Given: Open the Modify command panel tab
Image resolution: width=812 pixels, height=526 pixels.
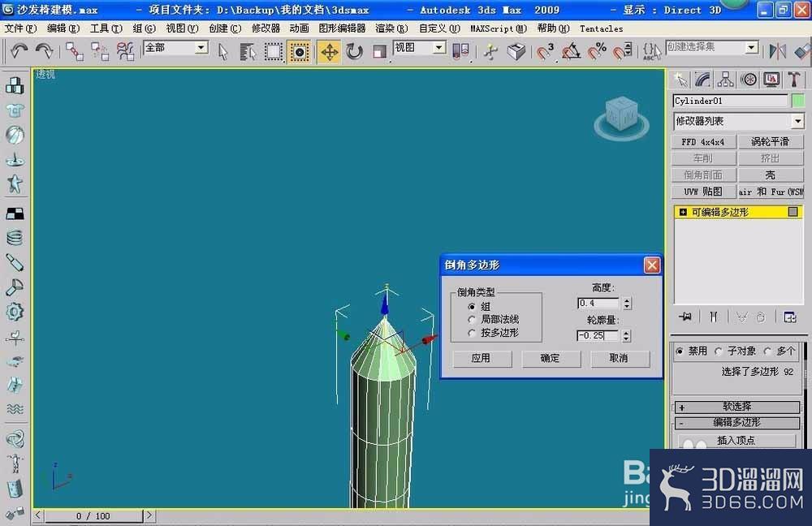Looking at the screenshot, I should [x=702, y=80].
